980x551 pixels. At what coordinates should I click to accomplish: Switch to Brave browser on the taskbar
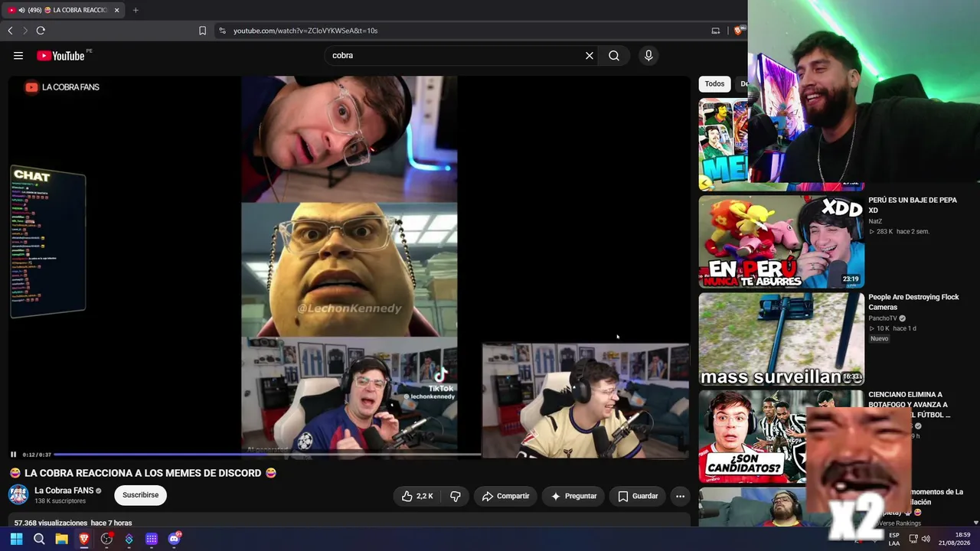(84, 539)
